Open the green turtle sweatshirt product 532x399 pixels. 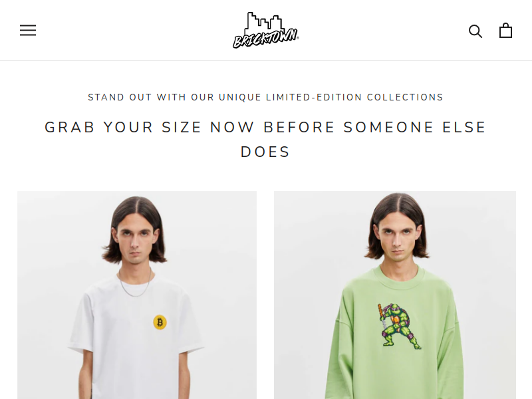pos(395,295)
